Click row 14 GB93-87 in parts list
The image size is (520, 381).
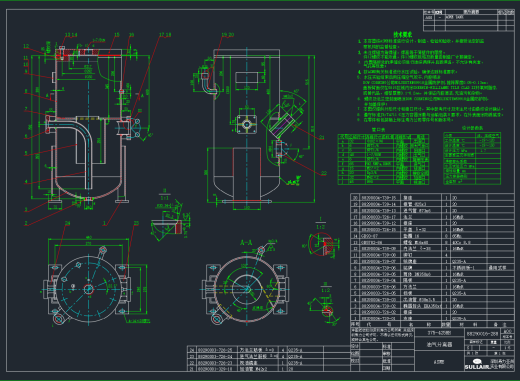coord(432,236)
